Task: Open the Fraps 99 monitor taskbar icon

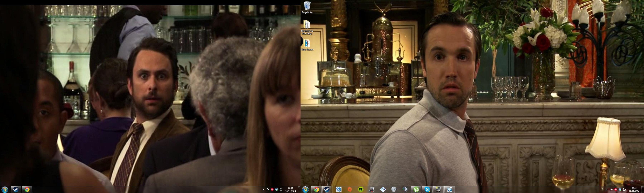Action: (x=438, y=189)
